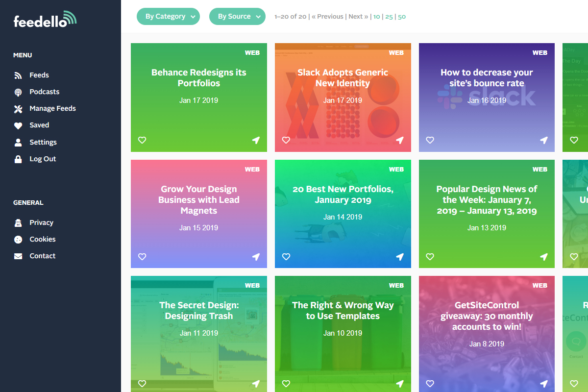Share the Popular Design News of the Week card
The width and height of the screenshot is (588, 392).
point(543,257)
